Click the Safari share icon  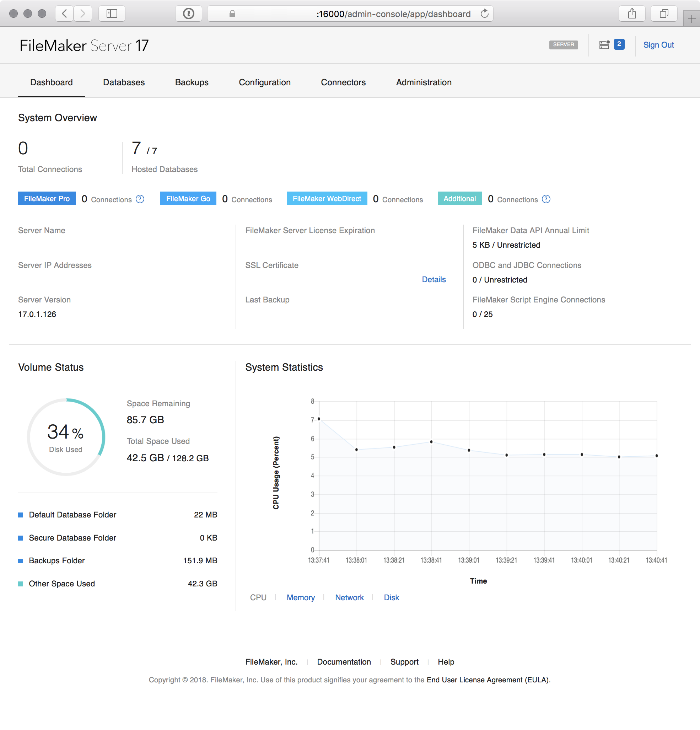pyautogui.click(x=632, y=14)
